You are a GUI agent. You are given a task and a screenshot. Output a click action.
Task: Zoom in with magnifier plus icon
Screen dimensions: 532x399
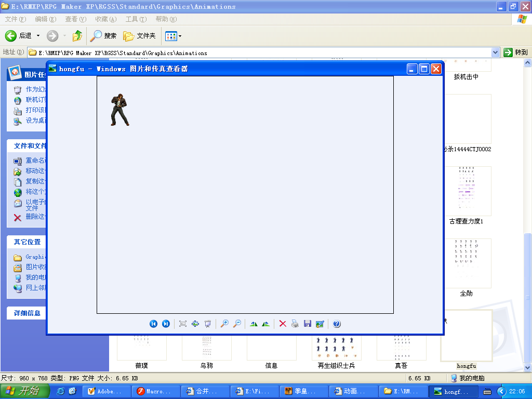click(x=224, y=324)
